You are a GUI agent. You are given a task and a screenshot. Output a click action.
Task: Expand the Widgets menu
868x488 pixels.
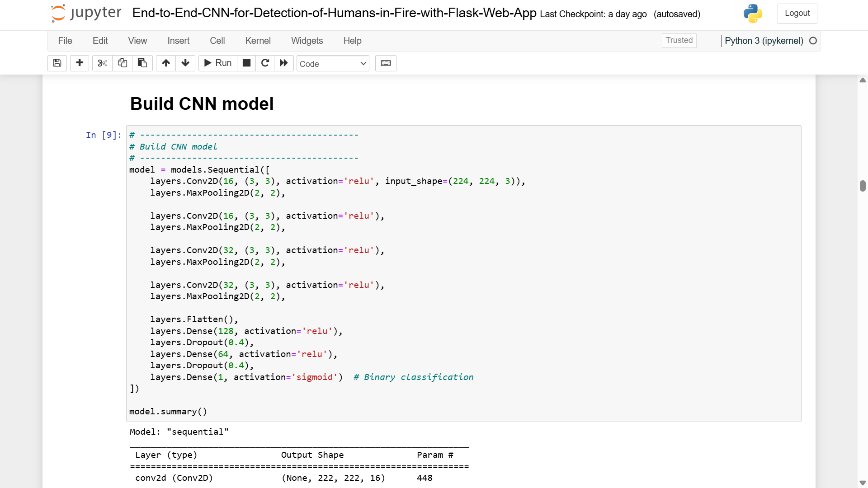pos(307,41)
